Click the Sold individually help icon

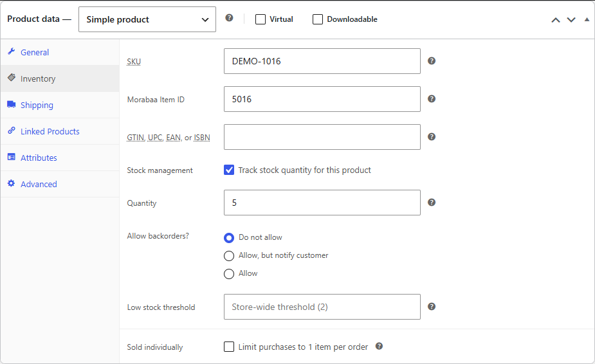pyautogui.click(x=379, y=346)
